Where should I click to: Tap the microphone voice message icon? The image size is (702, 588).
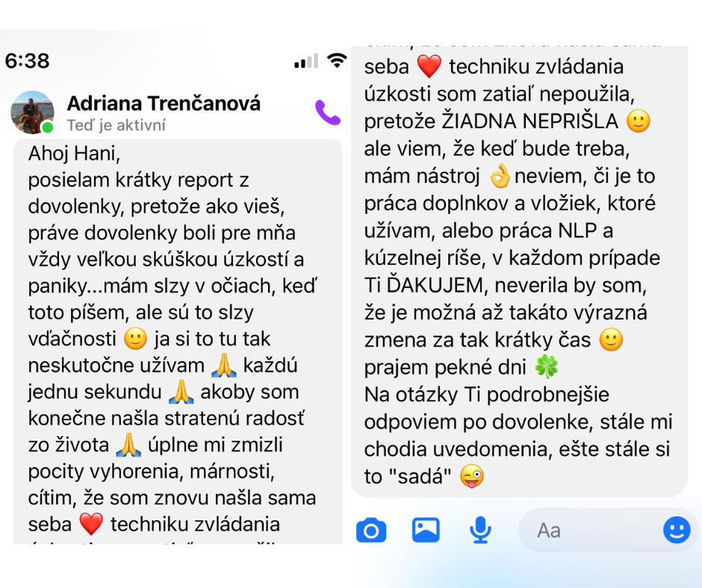pos(480,530)
